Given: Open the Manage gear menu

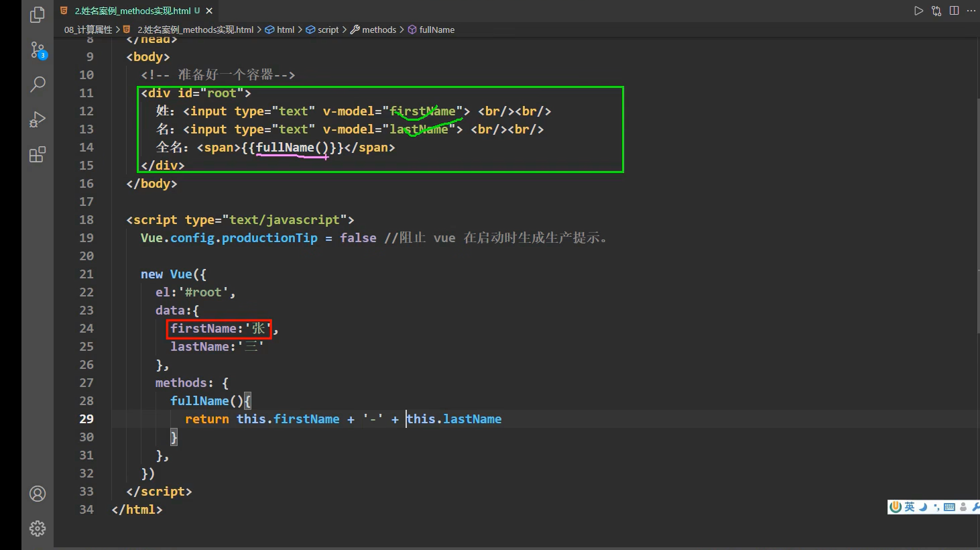Looking at the screenshot, I should [x=38, y=529].
